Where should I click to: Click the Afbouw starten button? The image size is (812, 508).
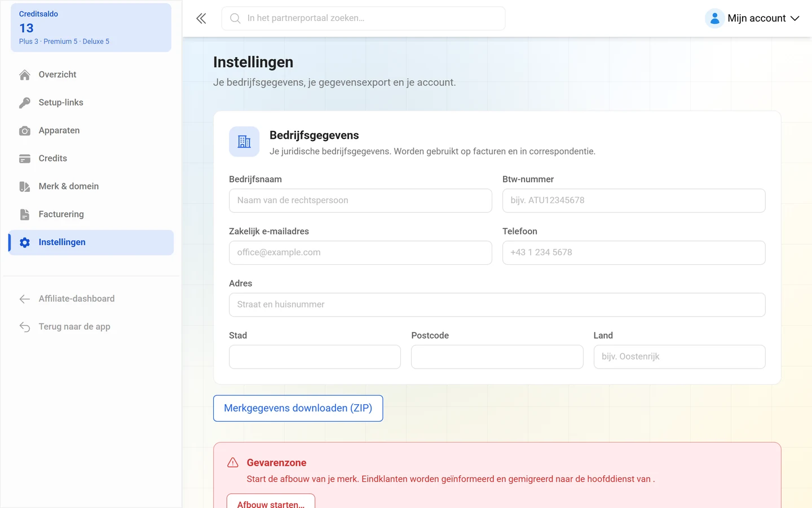click(x=271, y=501)
